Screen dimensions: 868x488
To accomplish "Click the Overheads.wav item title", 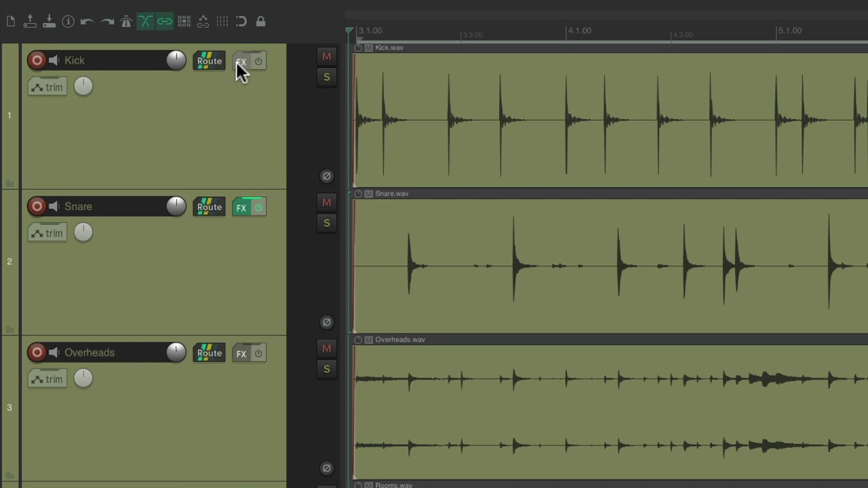I will coord(400,340).
